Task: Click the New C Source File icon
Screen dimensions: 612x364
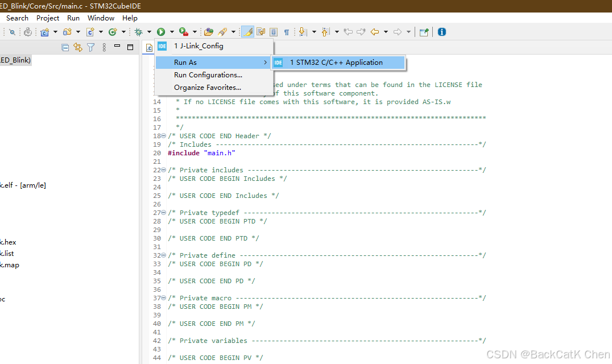Action: click(90, 32)
